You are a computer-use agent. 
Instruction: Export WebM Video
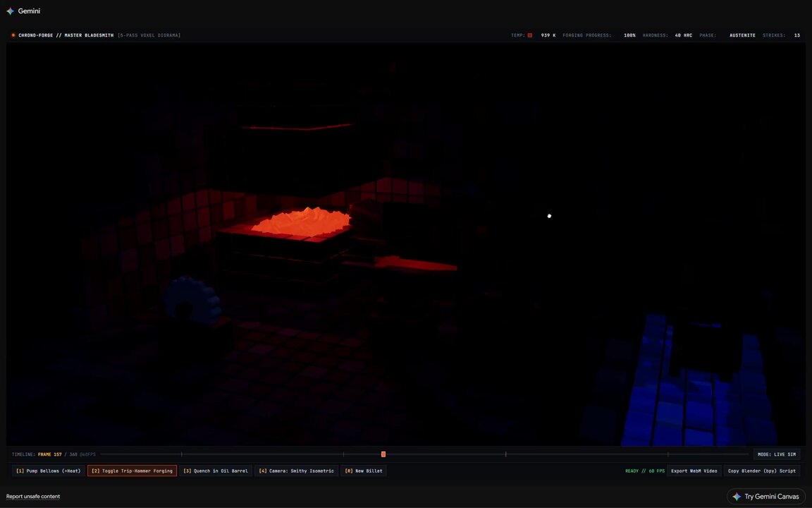coord(694,471)
